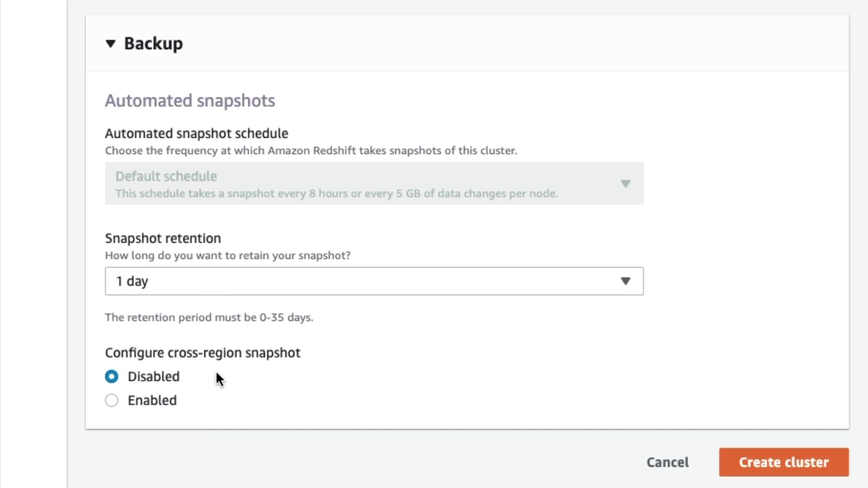Viewport: 868px width, 488px height.
Task: Click the "1 day" retention value
Action: pos(132,281)
